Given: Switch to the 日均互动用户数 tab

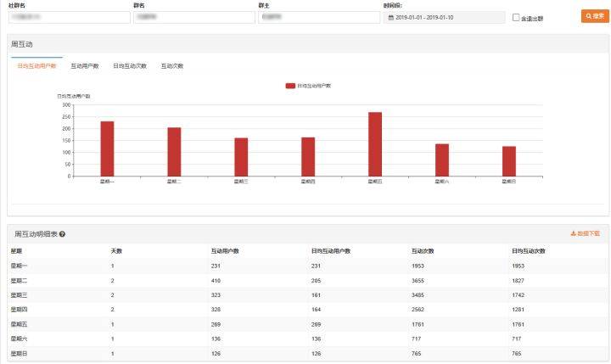Looking at the screenshot, I should click(x=37, y=65).
